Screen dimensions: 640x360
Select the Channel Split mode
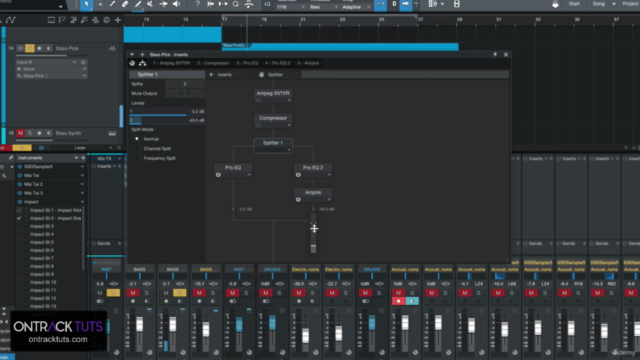pos(137,149)
